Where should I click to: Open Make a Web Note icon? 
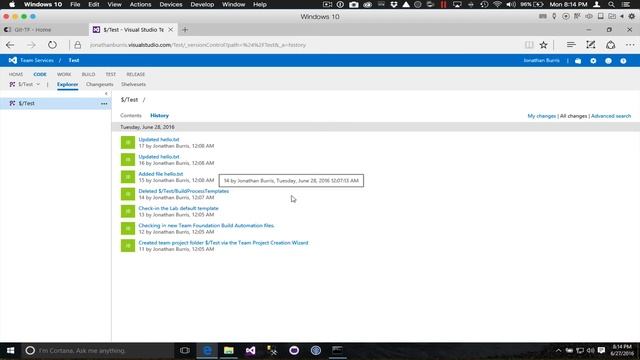point(591,45)
